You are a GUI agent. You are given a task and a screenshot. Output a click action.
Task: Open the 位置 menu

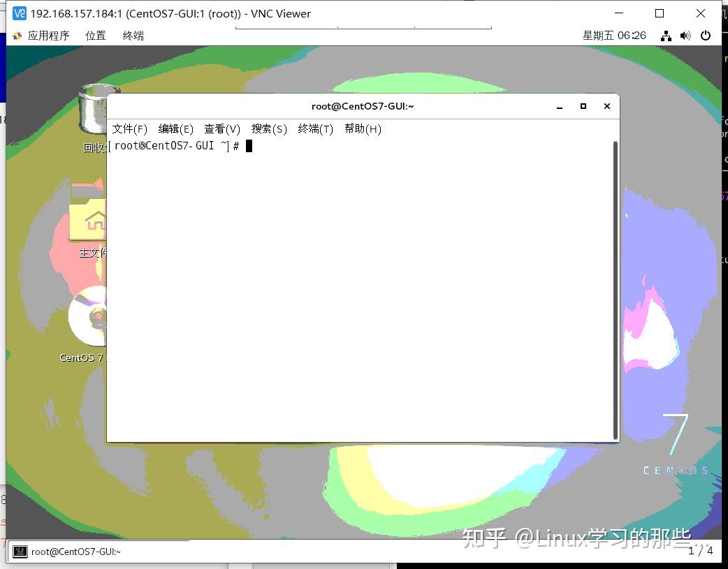tap(95, 36)
